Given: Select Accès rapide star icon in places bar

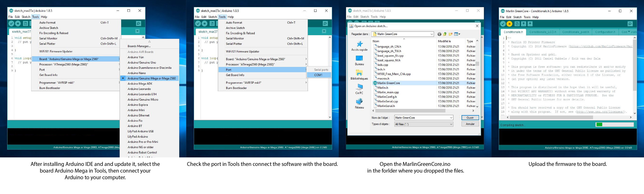Looking at the screenshot, I should [x=360, y=44].
